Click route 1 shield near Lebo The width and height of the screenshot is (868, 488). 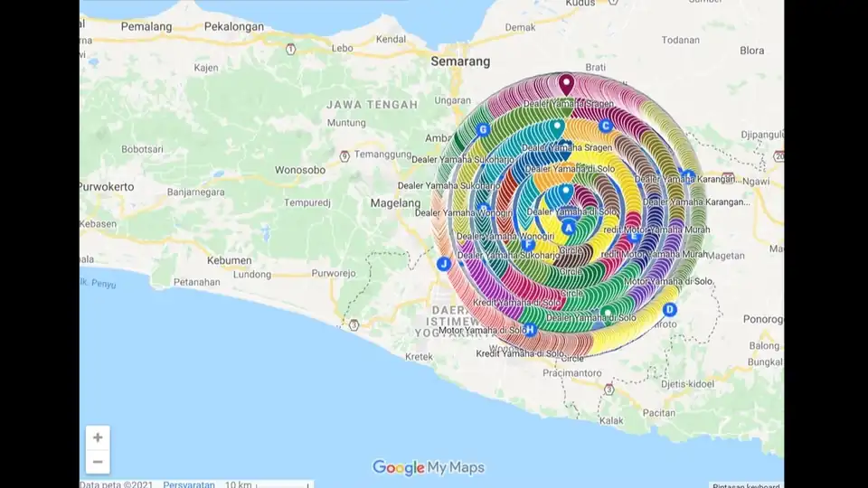(290, 49)
